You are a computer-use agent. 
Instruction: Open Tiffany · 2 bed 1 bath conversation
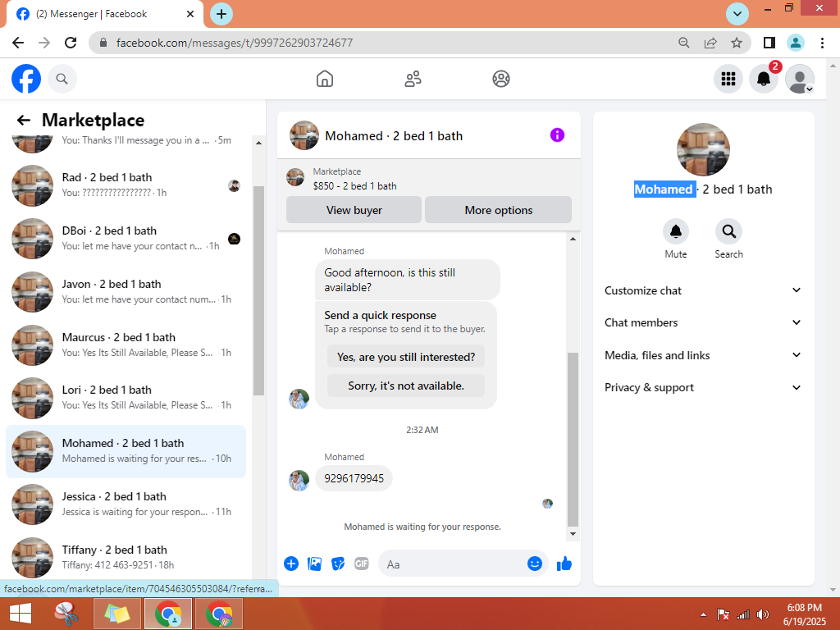126,557
